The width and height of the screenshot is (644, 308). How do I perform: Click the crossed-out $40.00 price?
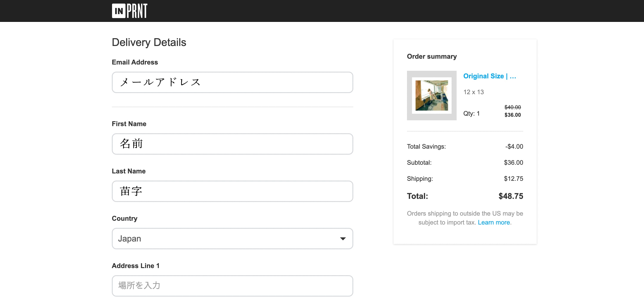[x=512, y=107]
